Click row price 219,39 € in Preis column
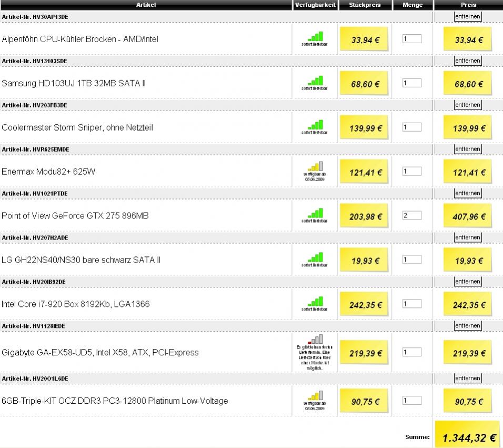 click(468, 352)
